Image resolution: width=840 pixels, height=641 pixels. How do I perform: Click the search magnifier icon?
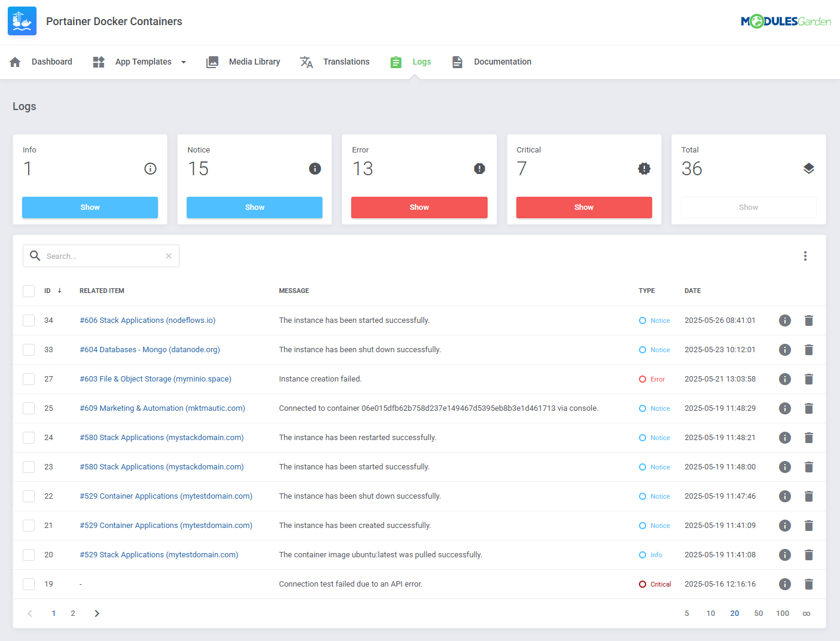coord(35,256)
